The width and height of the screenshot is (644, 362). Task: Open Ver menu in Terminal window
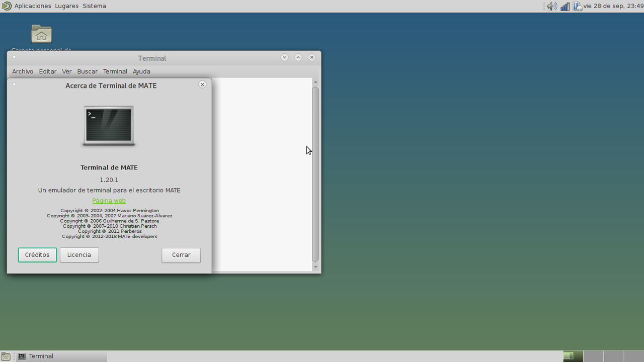point(67,71)
